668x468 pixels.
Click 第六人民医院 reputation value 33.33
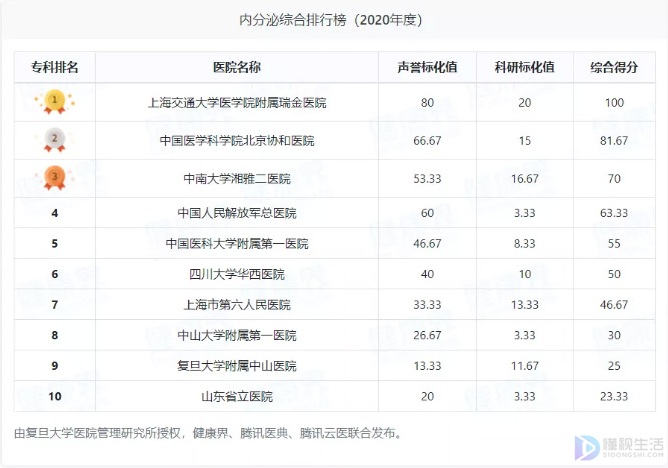[427, 305]
